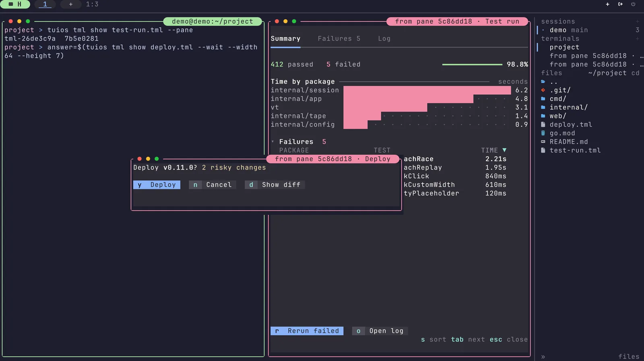The height and width of the screenshot is (361, 644).
Task: Click the files label at sidebar bottom
Action: click(x=629, y=357)
